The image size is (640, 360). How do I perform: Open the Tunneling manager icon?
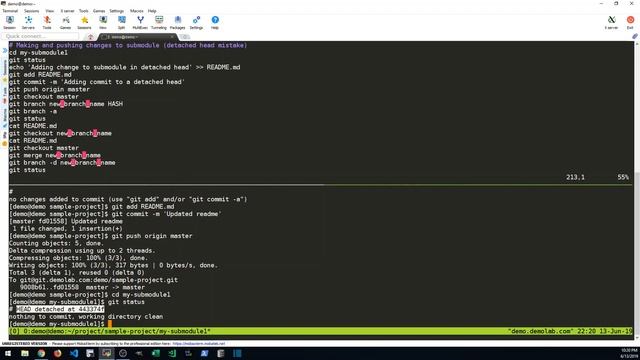[x=159, y=22]
